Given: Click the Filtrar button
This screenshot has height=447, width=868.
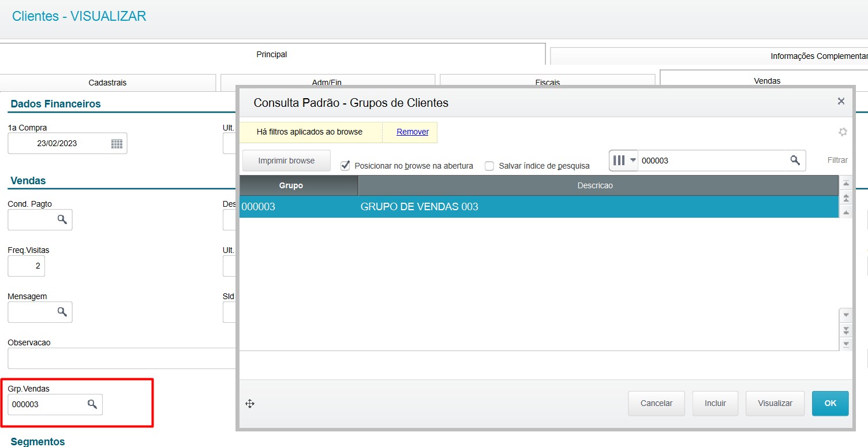Looking at the screenshot, I should (837, 160).
